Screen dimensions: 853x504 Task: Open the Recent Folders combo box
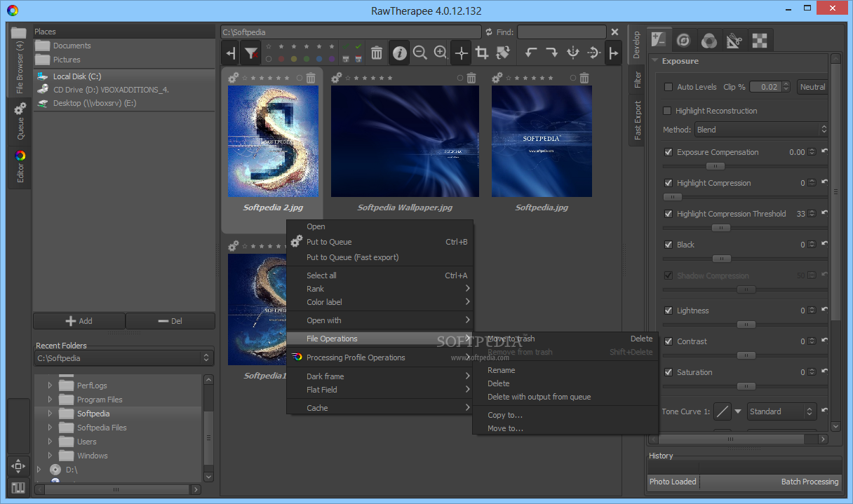tap(124, 358)
